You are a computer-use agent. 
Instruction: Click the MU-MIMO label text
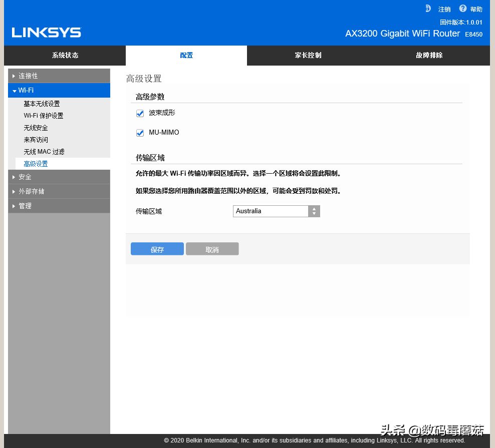[164, 133]
